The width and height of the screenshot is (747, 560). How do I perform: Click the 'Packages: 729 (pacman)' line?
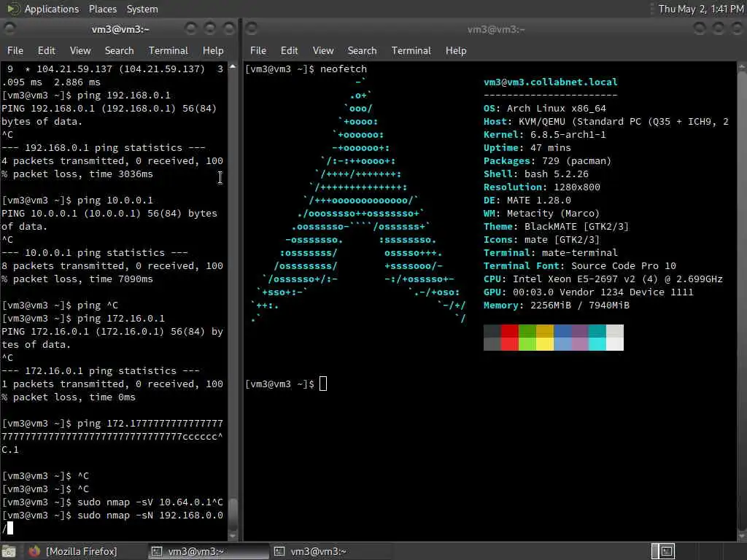[547, 161]
